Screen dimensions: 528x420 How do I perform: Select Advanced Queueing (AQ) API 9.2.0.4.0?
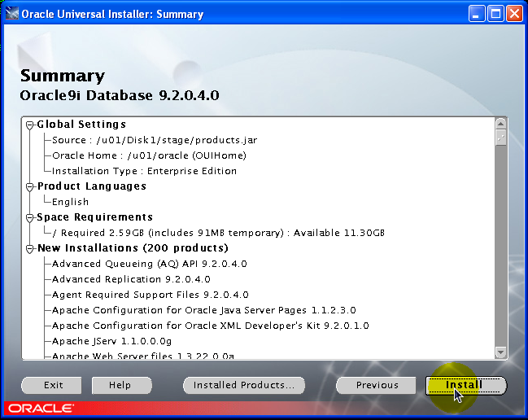(149, 264)
